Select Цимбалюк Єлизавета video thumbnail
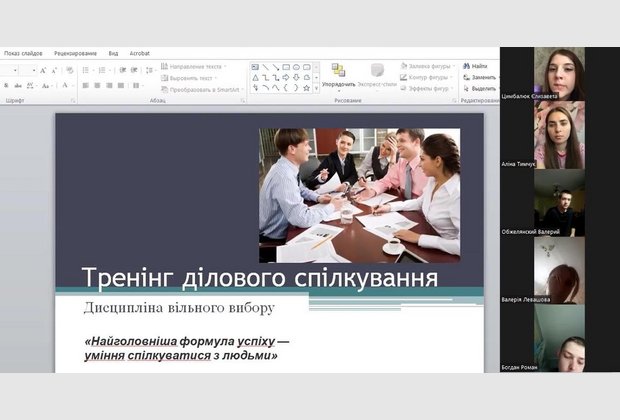Image resolution: width=620 pixels, height=420 pixels. [x=559, y=74]
